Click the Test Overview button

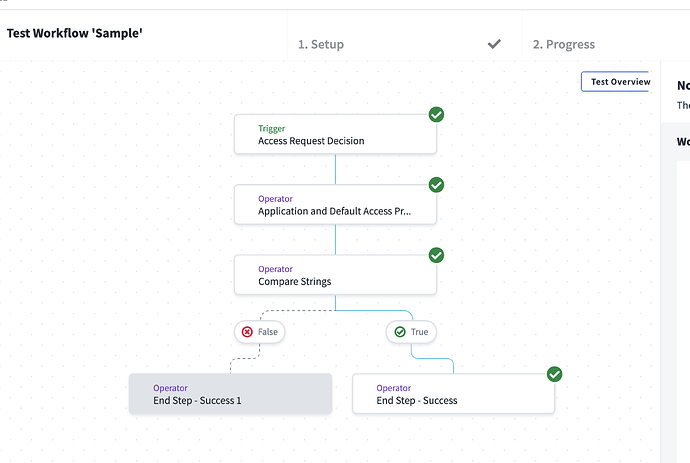(x=615, y=82)
